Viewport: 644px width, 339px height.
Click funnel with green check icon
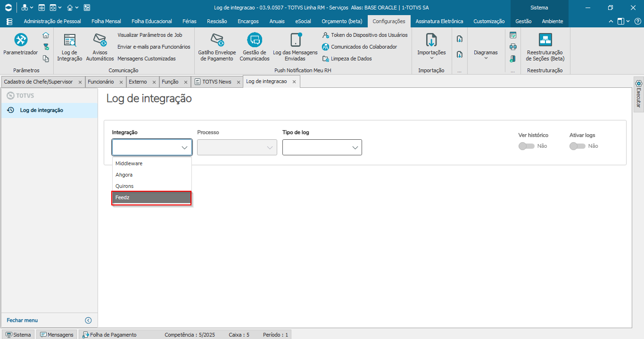(x=46, y=47)
